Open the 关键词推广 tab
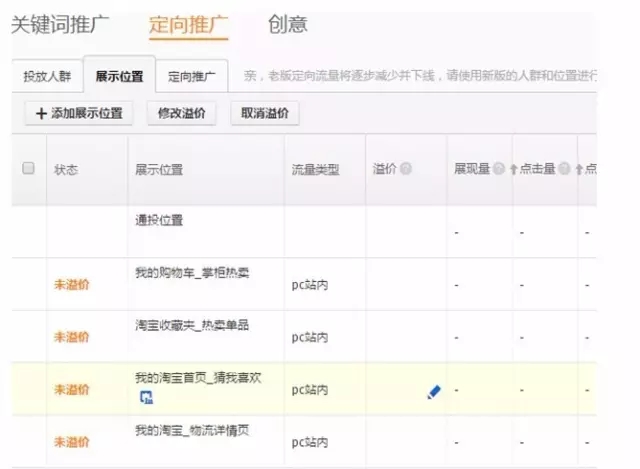640x469 pixels. point(60,24)
